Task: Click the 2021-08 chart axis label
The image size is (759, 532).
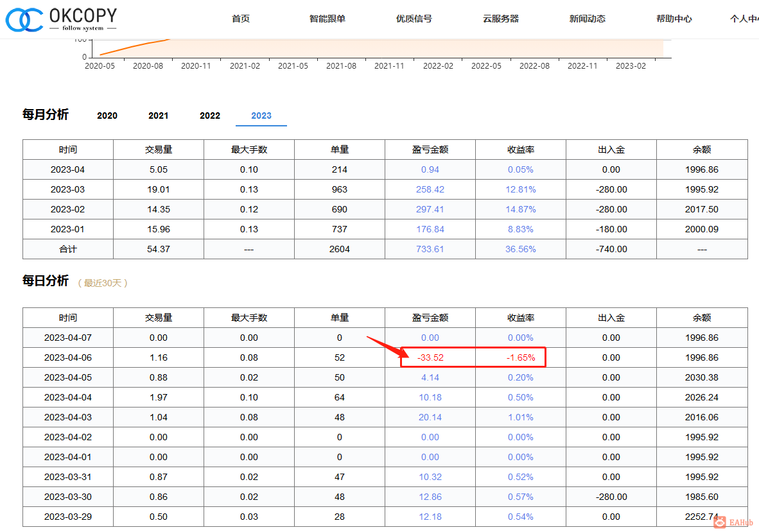Action: tap(341, 65)
